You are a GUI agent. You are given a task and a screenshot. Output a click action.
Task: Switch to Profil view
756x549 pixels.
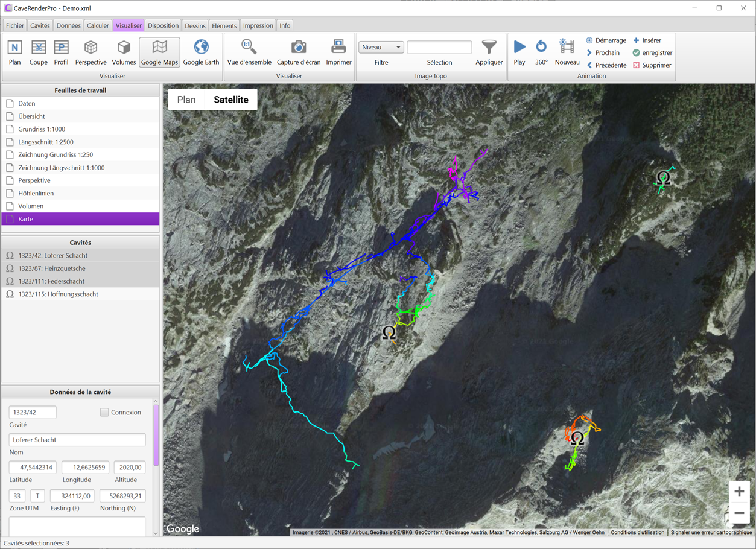61,52
